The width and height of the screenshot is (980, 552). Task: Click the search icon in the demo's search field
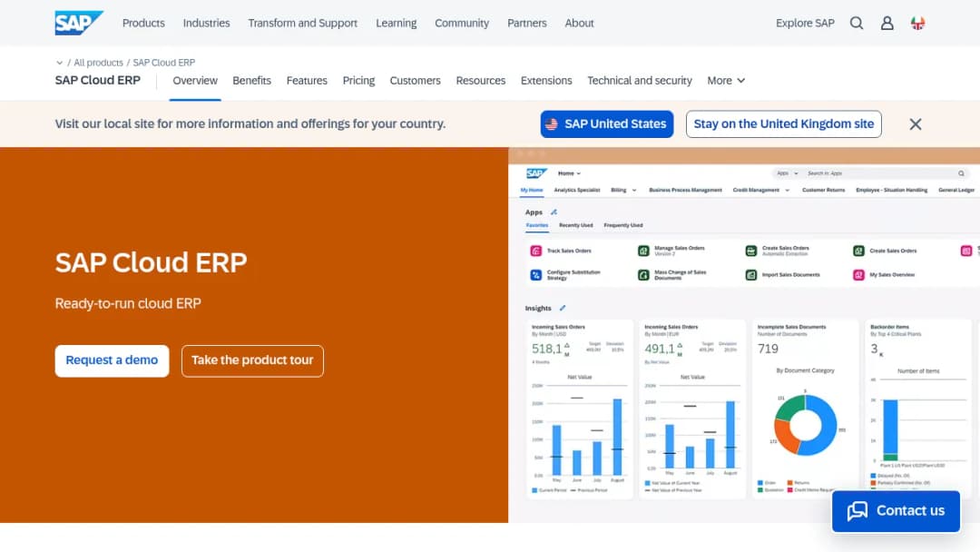(961, 173)
